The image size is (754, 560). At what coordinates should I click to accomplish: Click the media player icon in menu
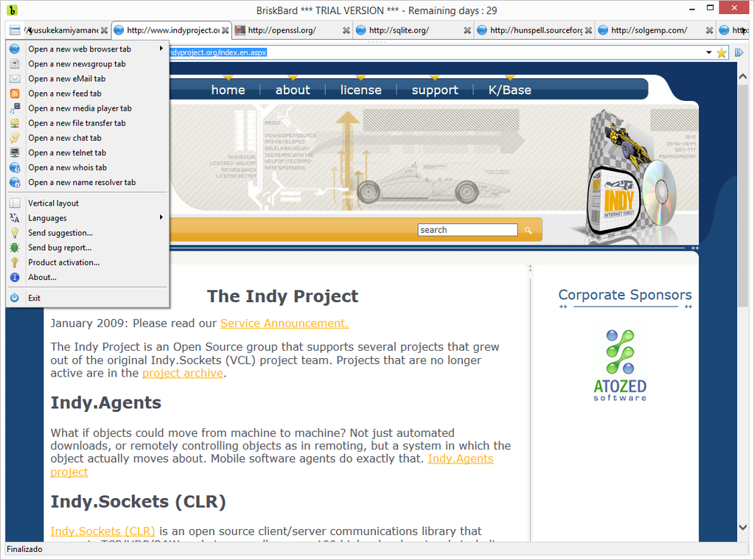tap(15, 108)
